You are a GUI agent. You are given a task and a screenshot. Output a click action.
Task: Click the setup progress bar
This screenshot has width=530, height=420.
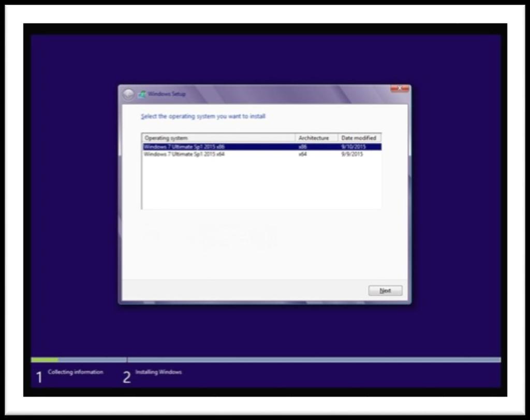(x=266, y=360)
